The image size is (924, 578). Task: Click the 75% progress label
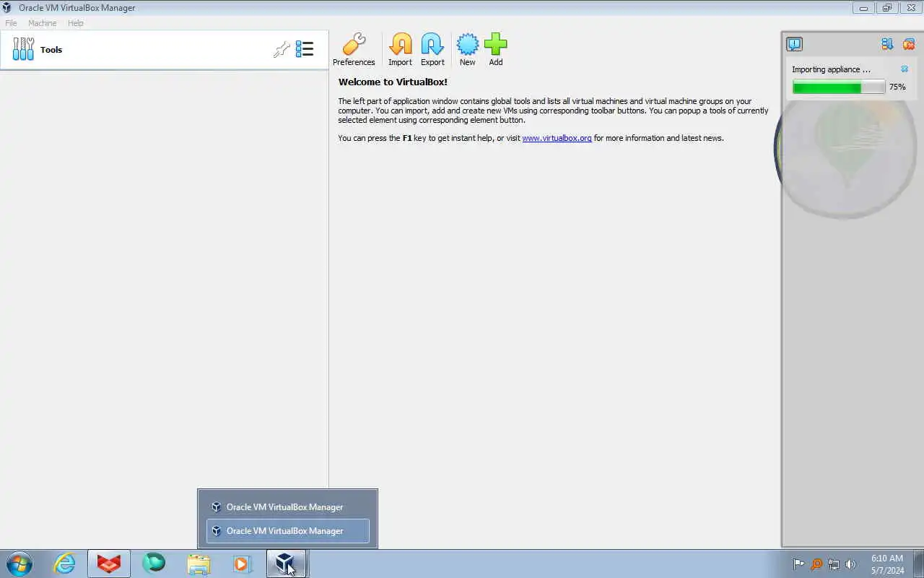[897, 87]
